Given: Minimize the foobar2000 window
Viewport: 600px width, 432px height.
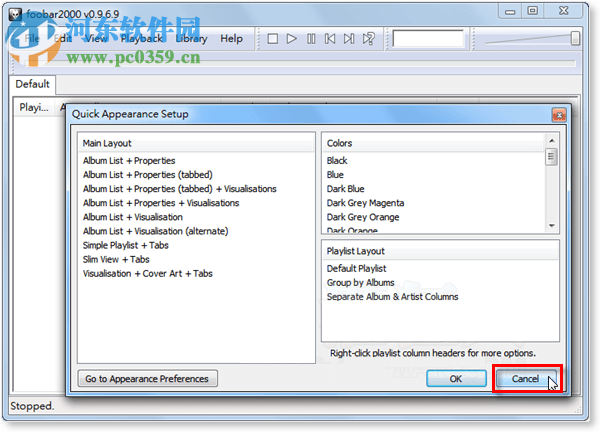Looking at the screenshot, I should [510, 11].
